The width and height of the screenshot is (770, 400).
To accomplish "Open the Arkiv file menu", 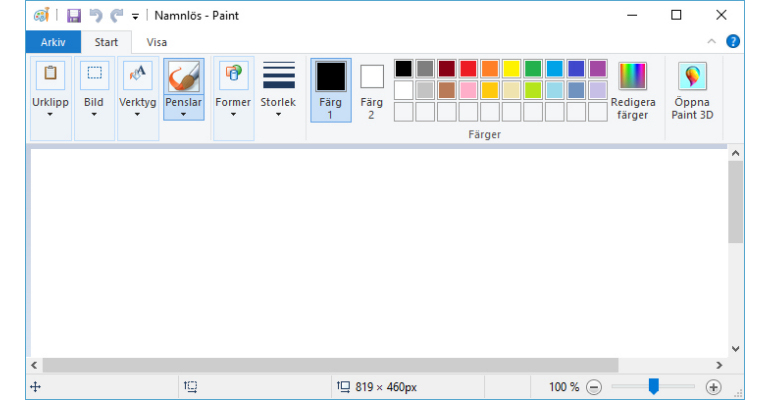I will 53,42.
